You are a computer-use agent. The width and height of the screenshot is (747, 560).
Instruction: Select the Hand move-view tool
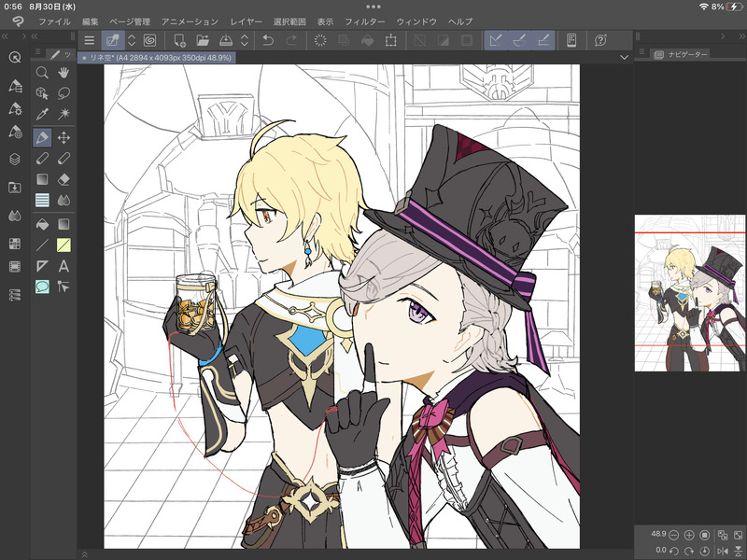(63, 73)
